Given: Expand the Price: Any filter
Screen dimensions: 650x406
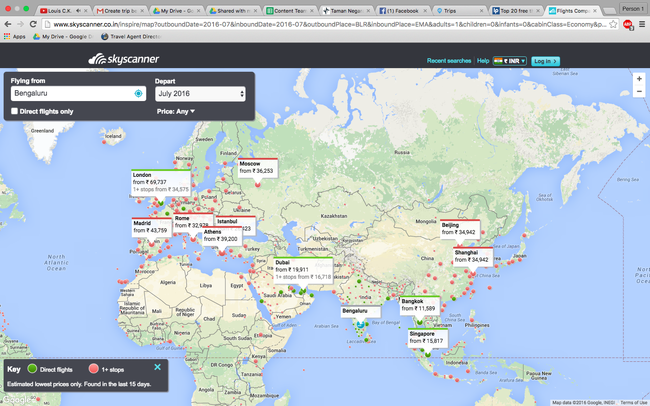Looking at the screenshot, I should pos(176,111).
